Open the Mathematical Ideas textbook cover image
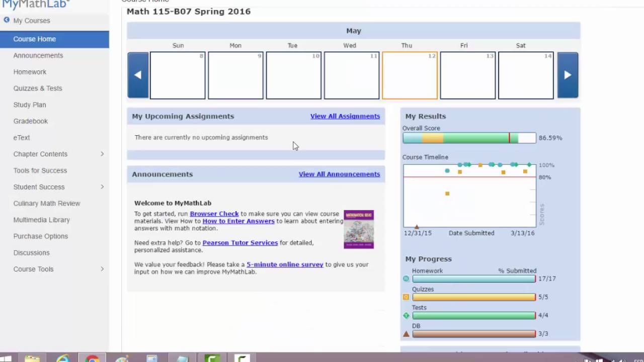This screenshot has height=362, width=644. click(359, 229)
